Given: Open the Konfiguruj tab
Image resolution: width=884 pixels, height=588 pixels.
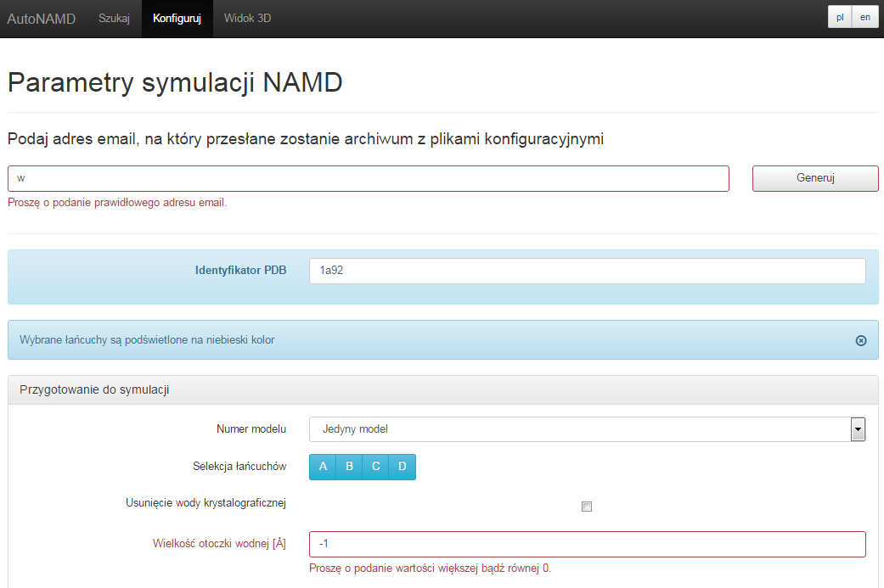Looking at the screenshot, I should (177, 18).
